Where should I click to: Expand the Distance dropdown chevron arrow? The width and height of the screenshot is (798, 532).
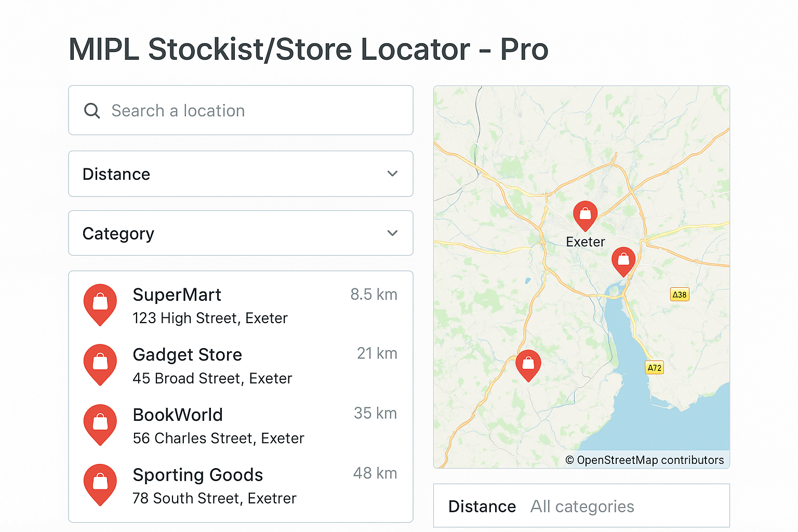393,174
